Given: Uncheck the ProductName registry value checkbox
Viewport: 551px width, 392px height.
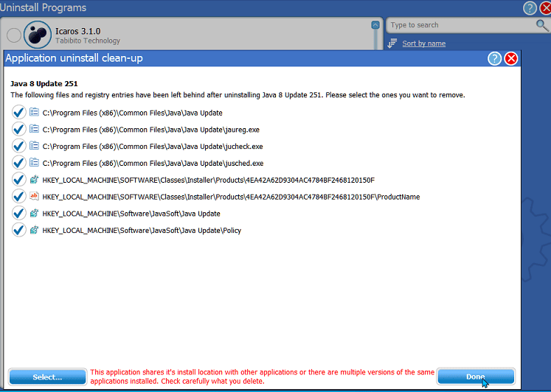Looking at the screenshot, I should click(x=18, y=197).
